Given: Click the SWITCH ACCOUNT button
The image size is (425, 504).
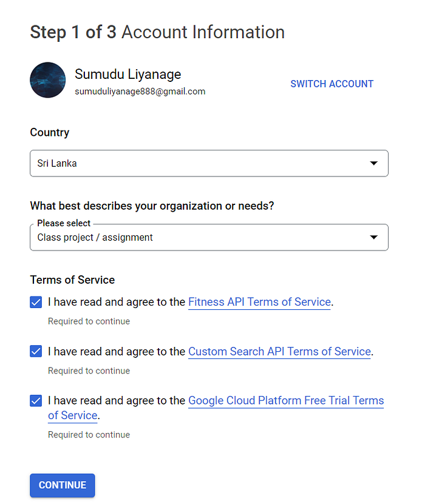Looking at the screenshot, I should 331,84.
